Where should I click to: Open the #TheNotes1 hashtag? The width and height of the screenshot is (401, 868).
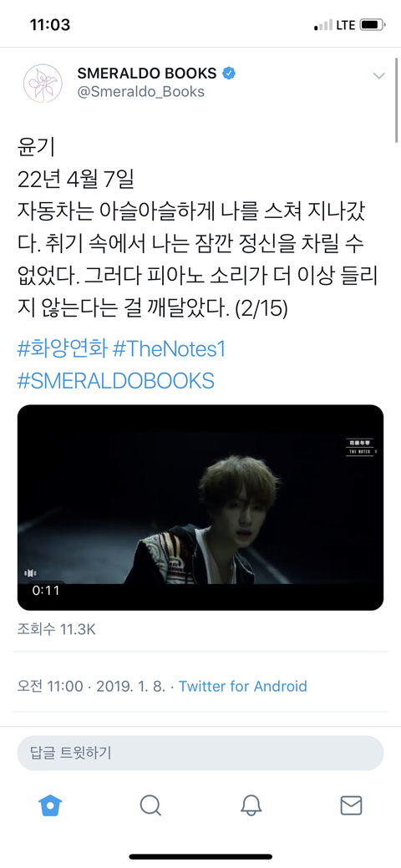[169, 350]
